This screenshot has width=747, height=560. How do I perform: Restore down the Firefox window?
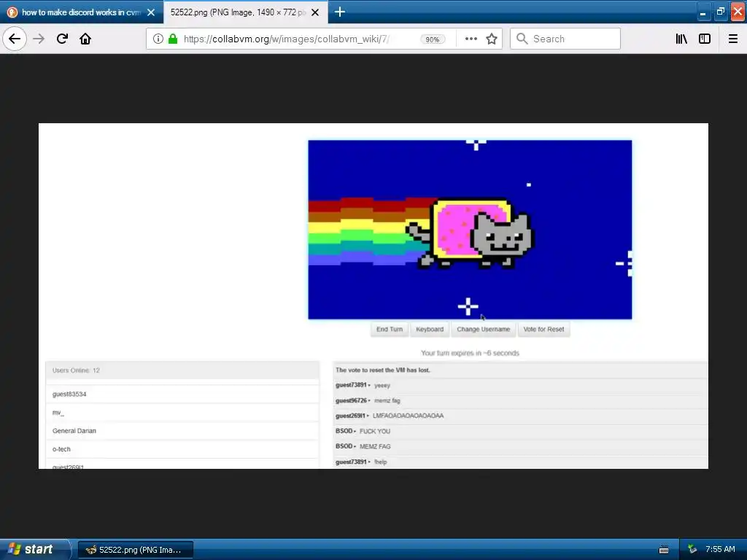(x=720, y=12)
